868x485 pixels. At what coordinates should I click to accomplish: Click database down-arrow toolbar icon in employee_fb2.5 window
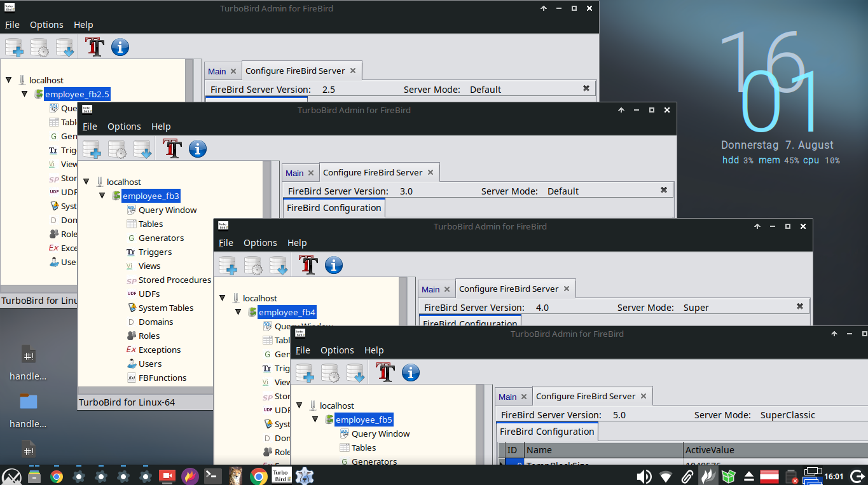[65, 47]
